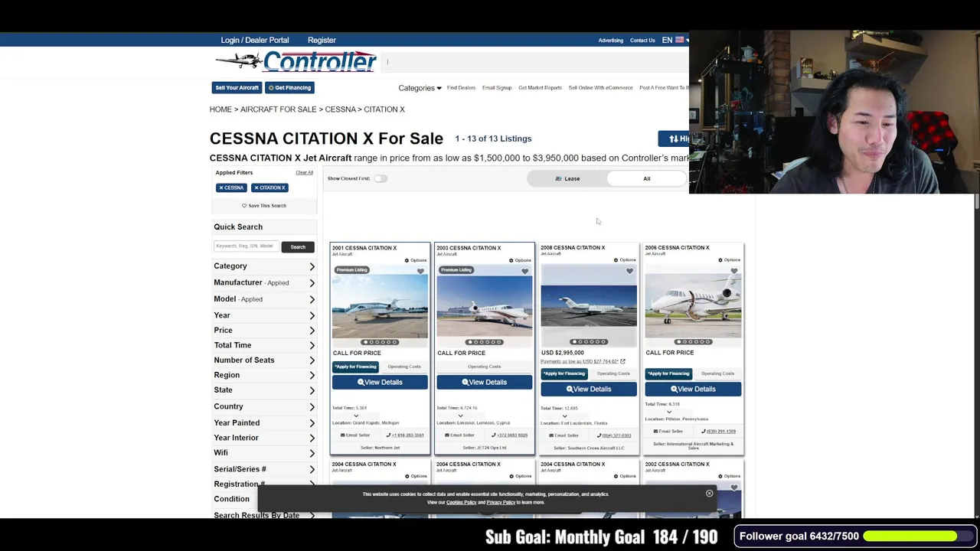Expand the Category filter
Image resolution: width=980 pixels, height=551 pixels.
point(264,266)
